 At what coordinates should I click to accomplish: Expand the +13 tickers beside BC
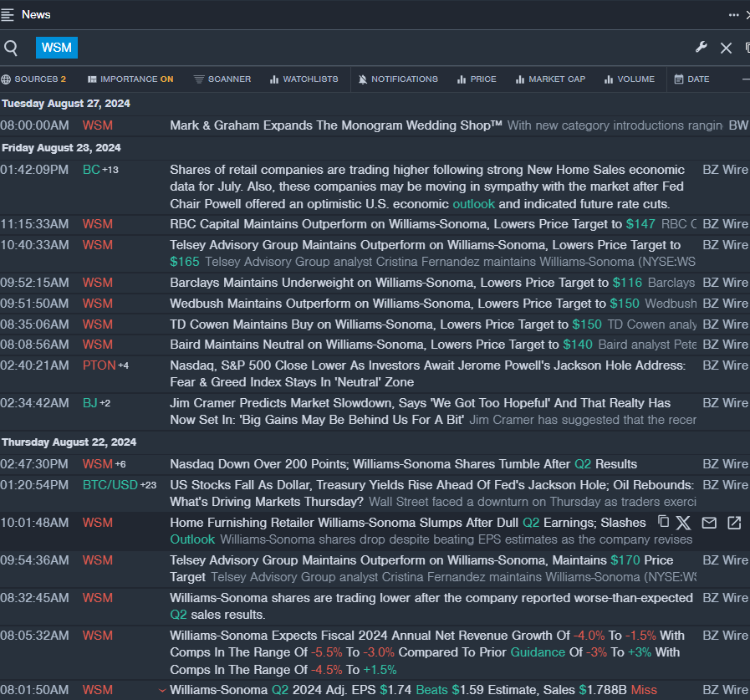(x=110, y=170)
